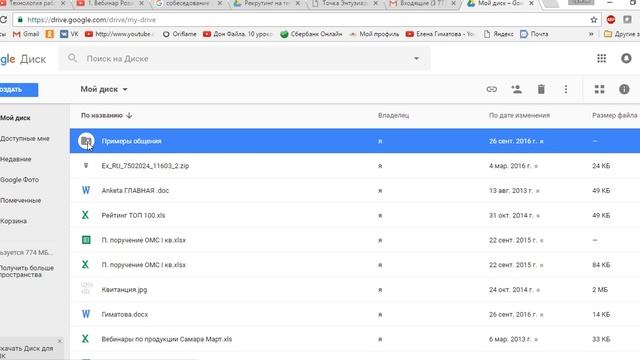The height and width of the screenshot is (360, 640).
Task: Switch to the Входящие Gmail tab
Action: pyautogui.click(x=422, y=4)
